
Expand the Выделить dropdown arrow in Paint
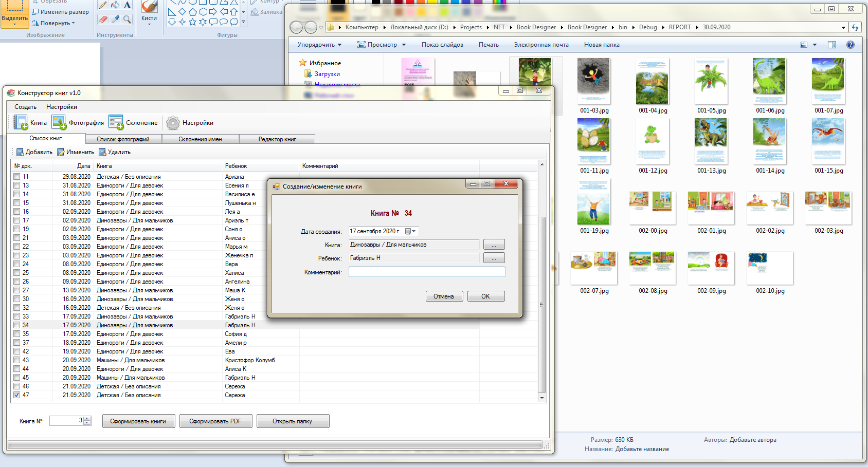[x=14, y=24]
